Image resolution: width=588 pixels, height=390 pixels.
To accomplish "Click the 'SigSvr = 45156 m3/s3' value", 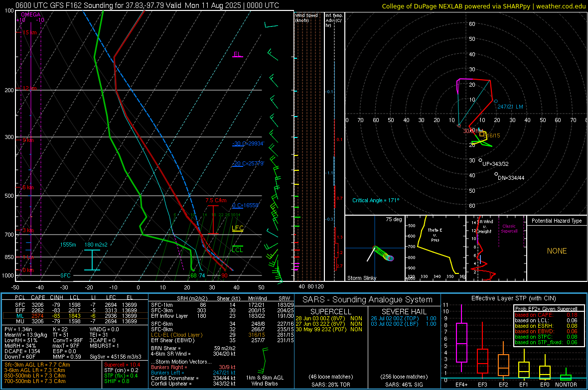I will click(116, 357).
